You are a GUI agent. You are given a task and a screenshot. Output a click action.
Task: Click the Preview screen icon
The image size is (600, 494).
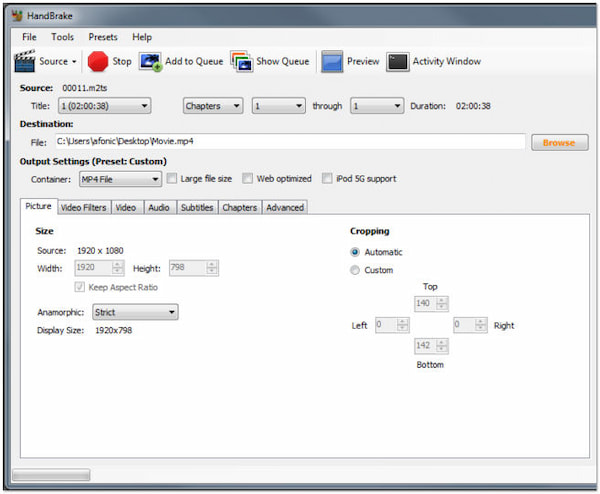332,61
